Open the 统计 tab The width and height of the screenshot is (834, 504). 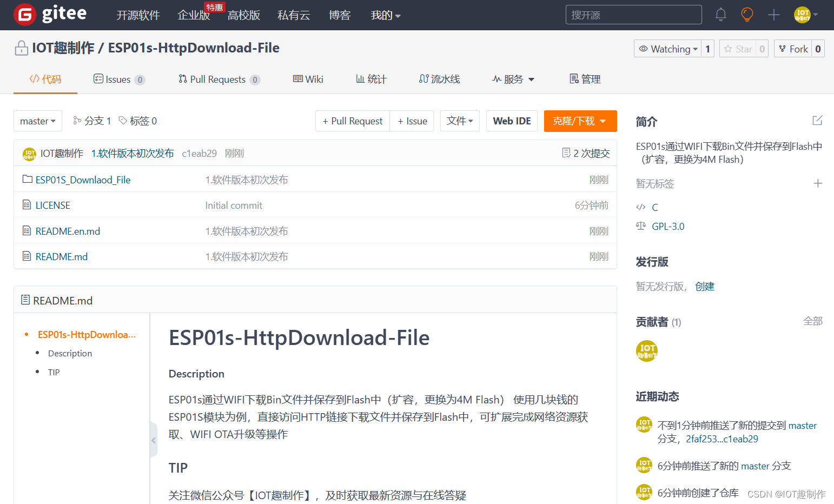371,79
